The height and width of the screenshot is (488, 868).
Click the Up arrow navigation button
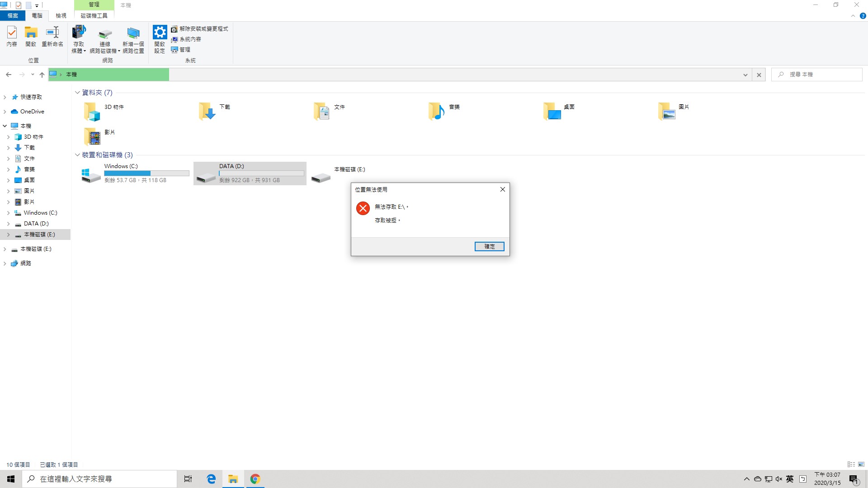[42, 75]
